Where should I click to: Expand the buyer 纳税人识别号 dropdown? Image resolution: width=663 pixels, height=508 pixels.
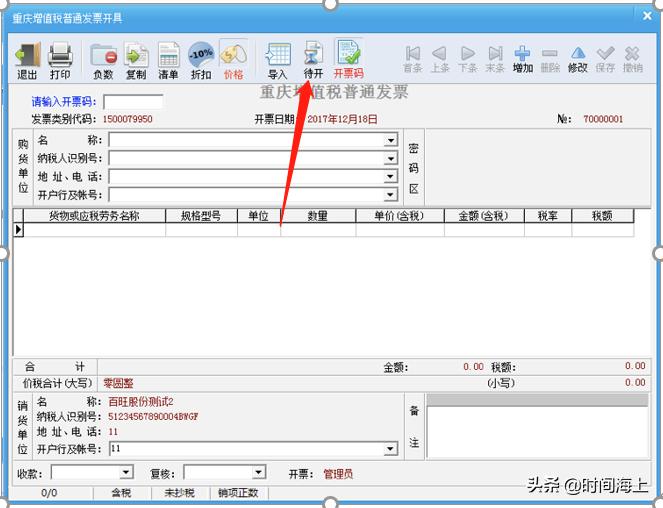[x=391, y=158]
